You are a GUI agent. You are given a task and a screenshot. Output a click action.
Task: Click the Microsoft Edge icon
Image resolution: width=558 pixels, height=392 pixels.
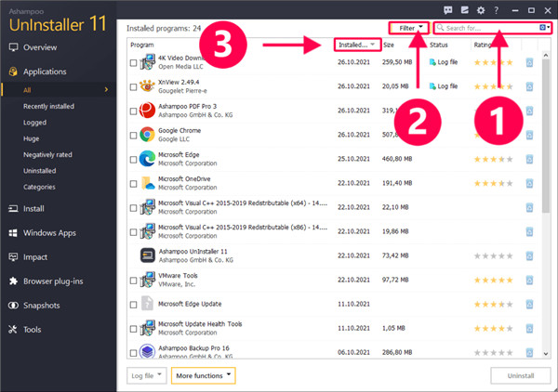pyautogui.click(x=147, y=159)
